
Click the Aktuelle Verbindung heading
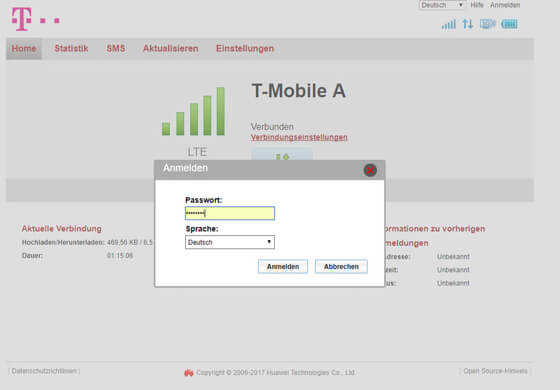[x=61, y=229]
